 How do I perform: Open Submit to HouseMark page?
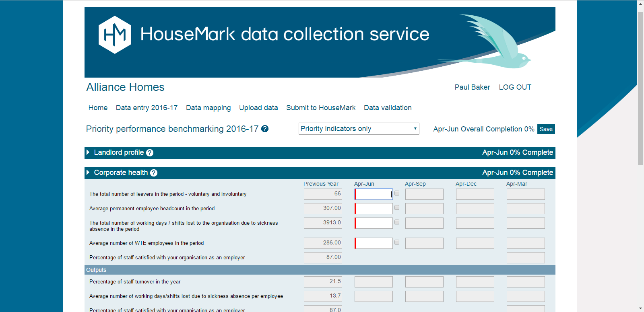pos(321,108)
